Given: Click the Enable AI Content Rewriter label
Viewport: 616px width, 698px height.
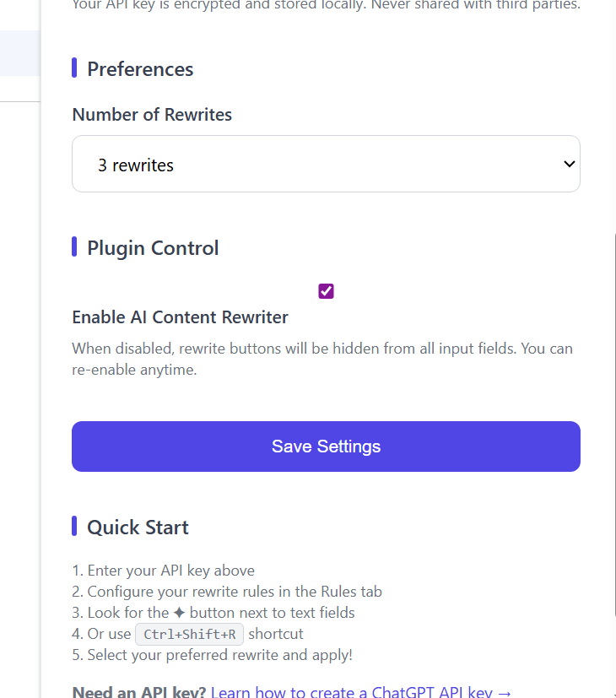Looking at the screenshot, I should (x=180, y=317).
